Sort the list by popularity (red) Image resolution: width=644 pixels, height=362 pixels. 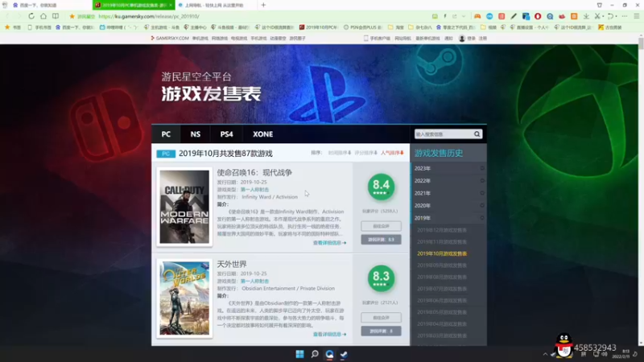(x=392, y=153)
